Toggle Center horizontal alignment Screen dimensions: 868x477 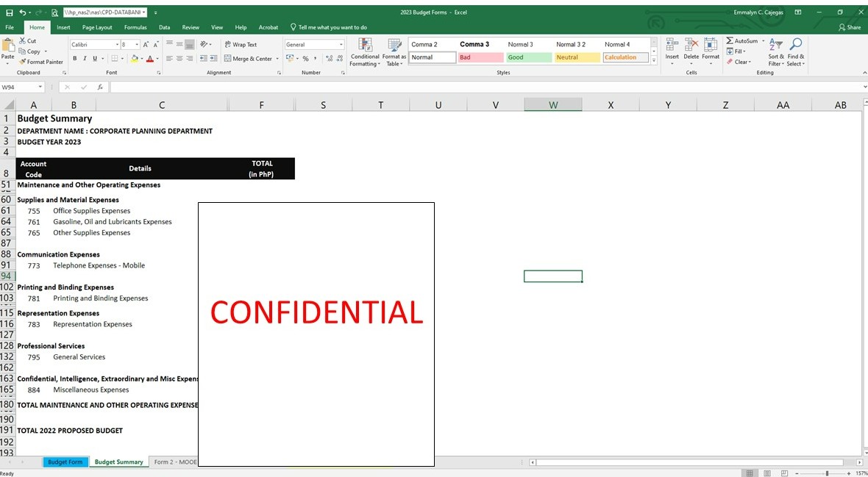(180, 58)
